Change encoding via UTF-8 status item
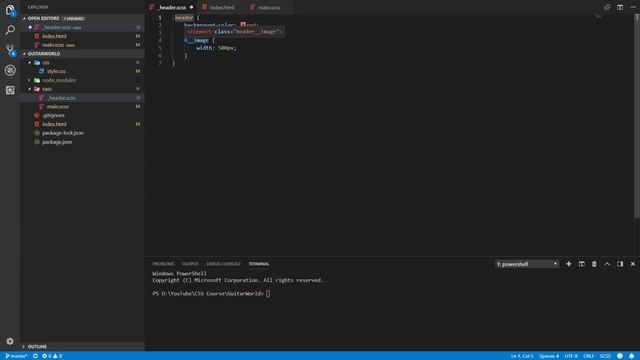The image size is (640, 360). pos(571,356)
